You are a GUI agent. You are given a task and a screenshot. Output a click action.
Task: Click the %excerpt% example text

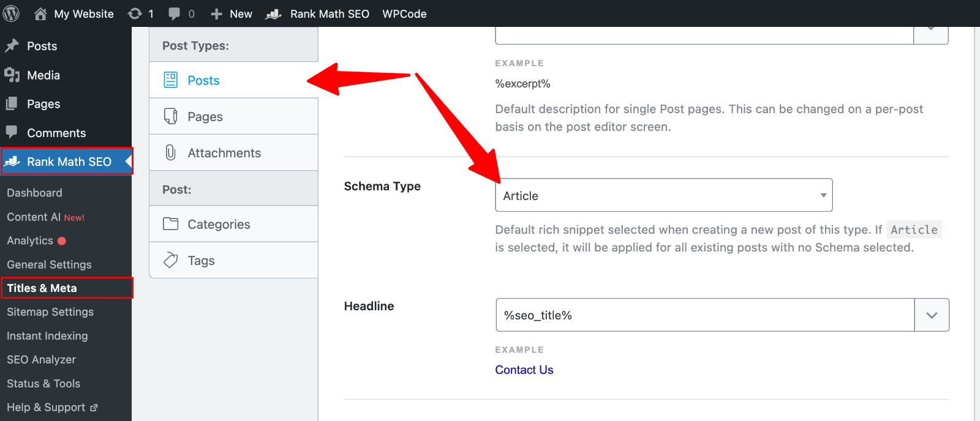522,84
